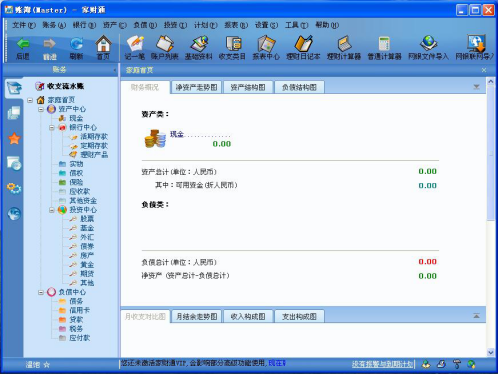This screenshot has height=374, width=498.
Task: Click the 网银联网导入 online import icon
Action: pyautogui.click(x=476, y=44)
